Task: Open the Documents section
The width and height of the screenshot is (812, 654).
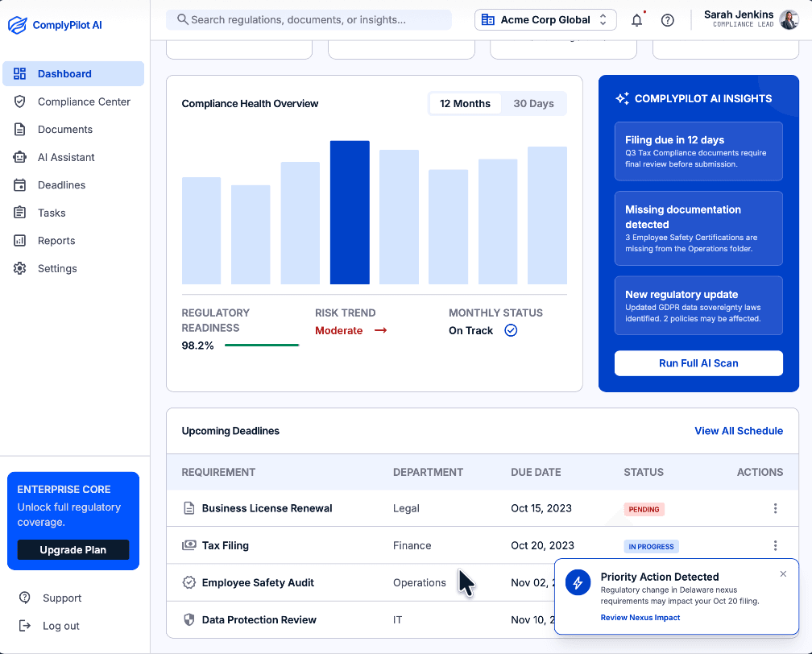Action: (x=73, y=130)
